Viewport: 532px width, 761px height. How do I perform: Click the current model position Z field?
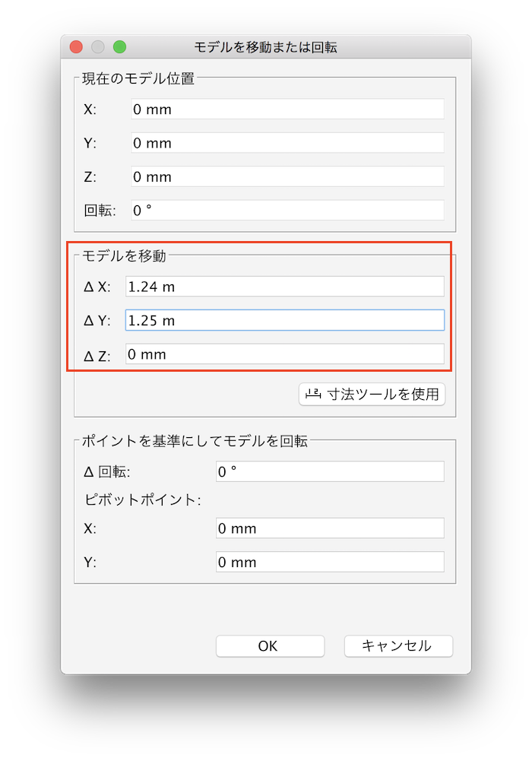tap(287, 176)
